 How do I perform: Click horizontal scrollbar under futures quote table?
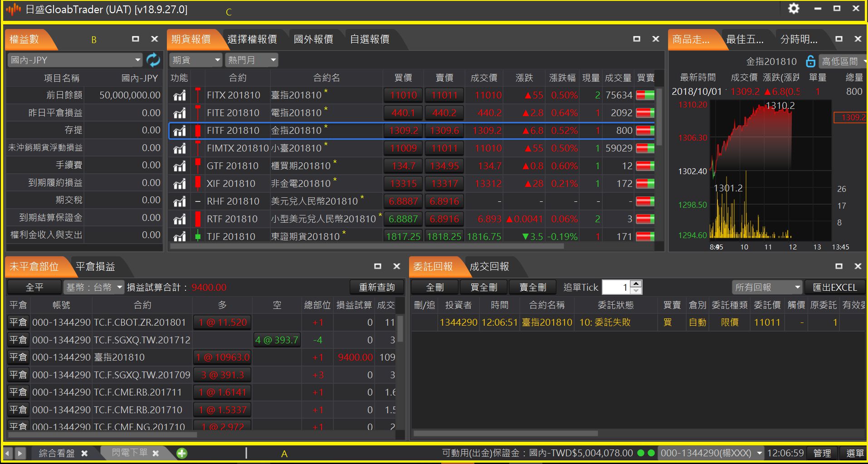click(x=367, y=246)
